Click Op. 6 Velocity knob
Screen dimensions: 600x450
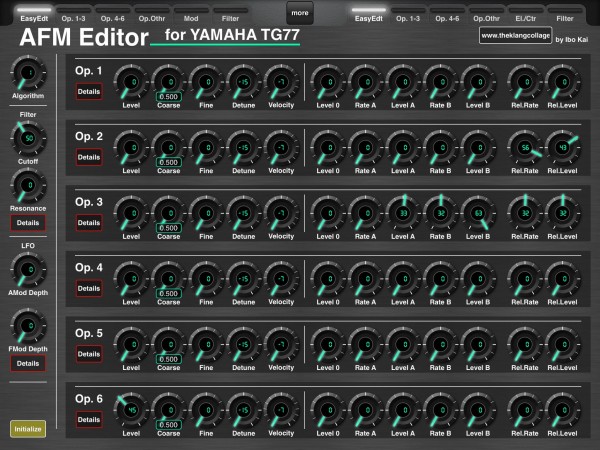click(281, 410)
